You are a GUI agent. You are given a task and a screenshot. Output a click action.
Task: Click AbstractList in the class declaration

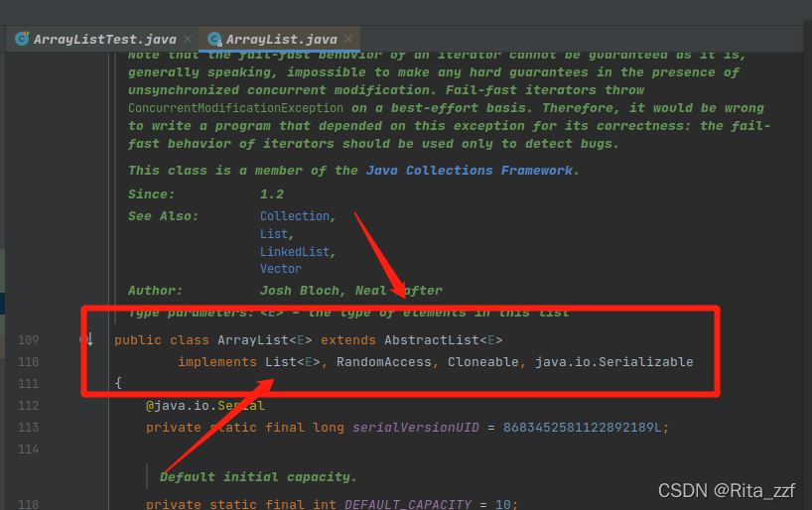[432, 340]
